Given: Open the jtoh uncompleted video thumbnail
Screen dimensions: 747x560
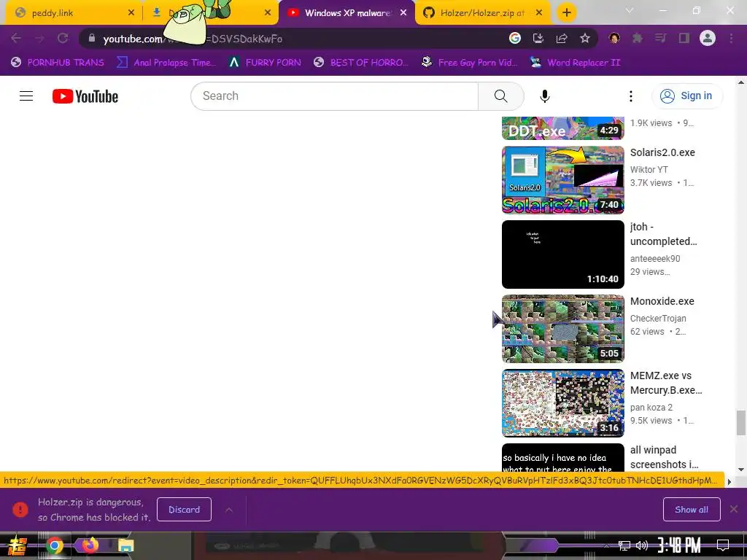Looking at the screenshot, I should click(x=562, y=254).
